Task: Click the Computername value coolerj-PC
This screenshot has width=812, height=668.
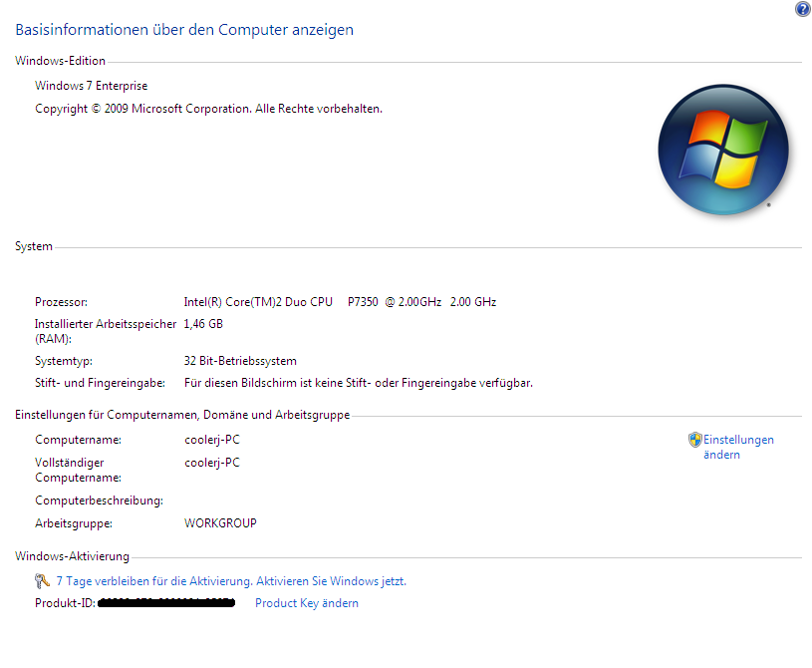Action: pyautogui.click(x=212, y=440)
